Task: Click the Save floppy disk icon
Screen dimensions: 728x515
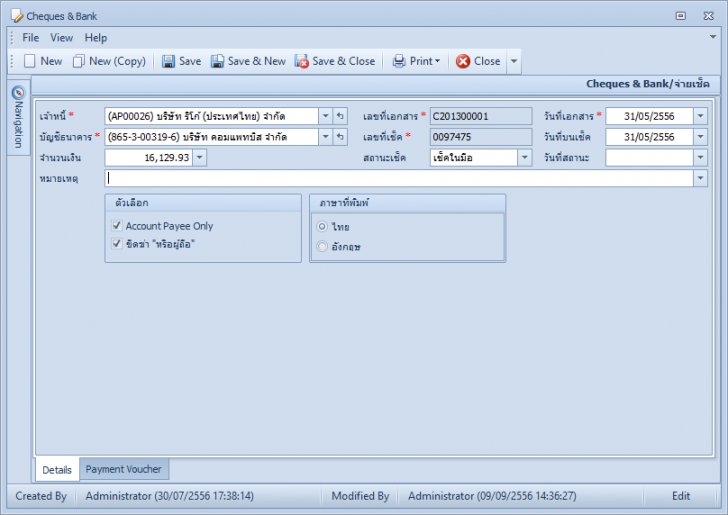Action: click(168, 61)
